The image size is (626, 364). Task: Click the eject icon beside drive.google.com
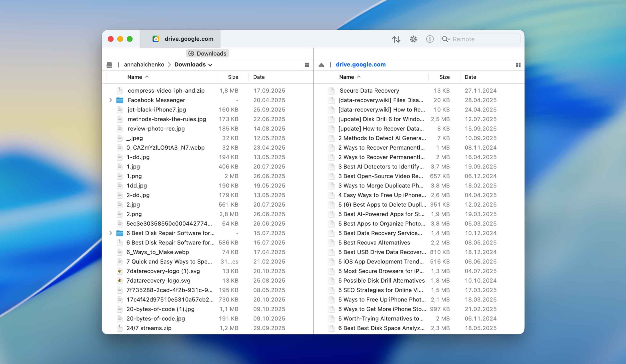pos(321,65)
